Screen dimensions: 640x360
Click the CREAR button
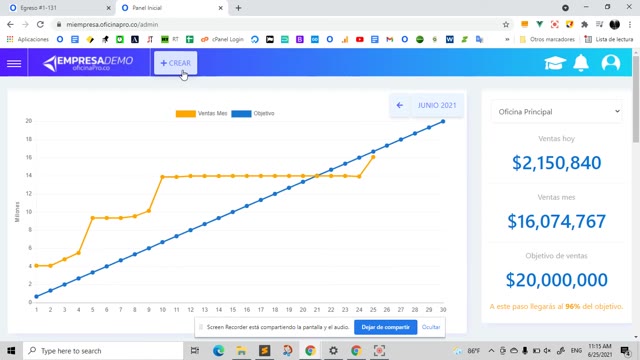[176, 63]
